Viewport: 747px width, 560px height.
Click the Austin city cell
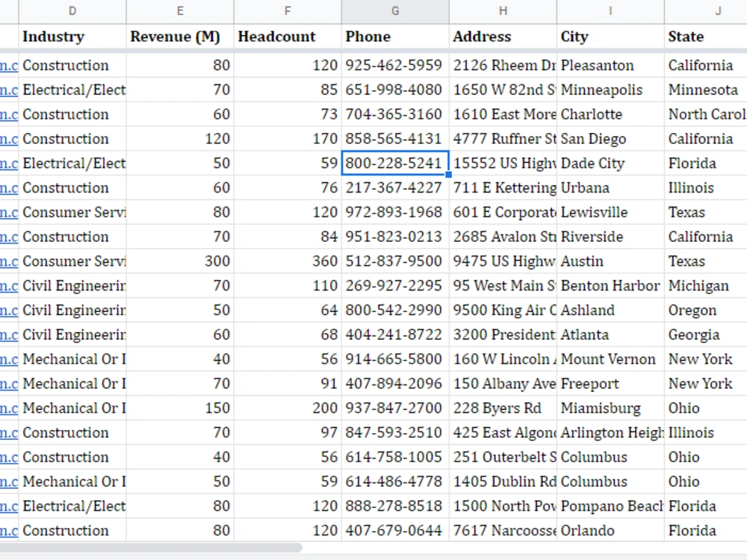[610, 261]
